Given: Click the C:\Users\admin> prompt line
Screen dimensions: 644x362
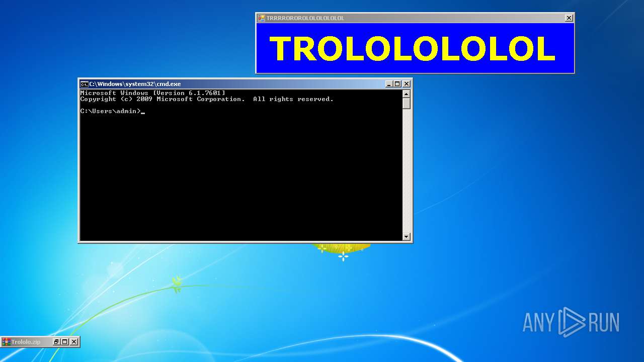Looking at the screenshot, I should (x=112, y=111).
